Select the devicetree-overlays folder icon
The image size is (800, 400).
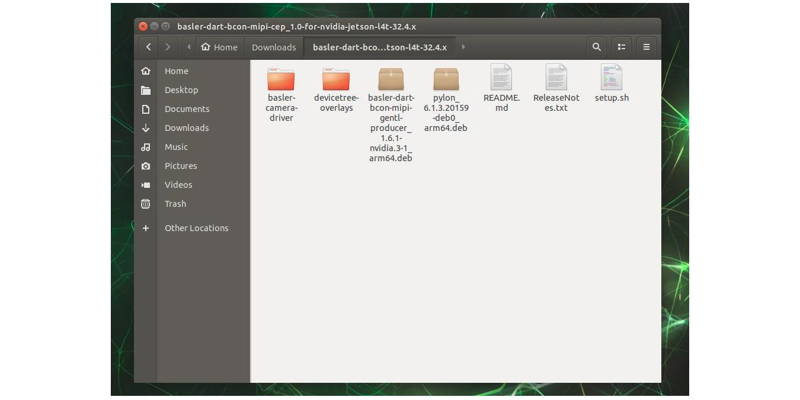tap(336, 79)
